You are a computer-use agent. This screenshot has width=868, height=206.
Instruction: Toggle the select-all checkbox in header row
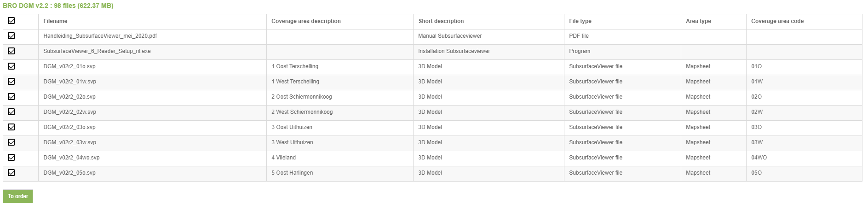tap(11, 21)
